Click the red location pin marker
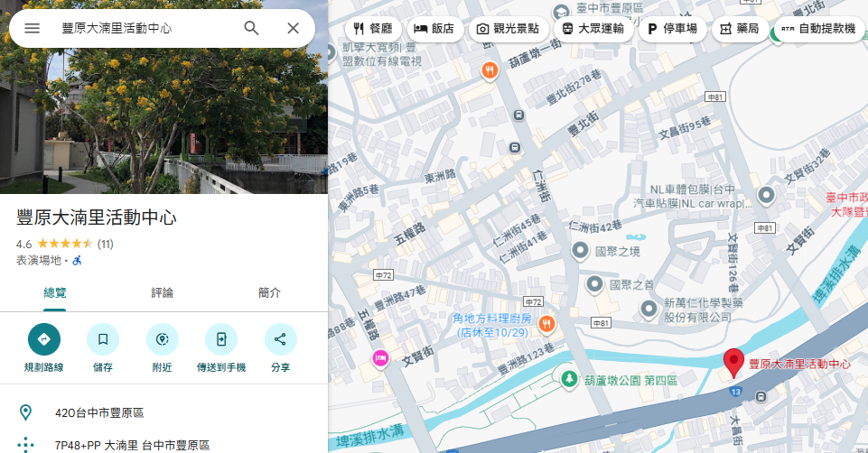 tap(733, 363)
